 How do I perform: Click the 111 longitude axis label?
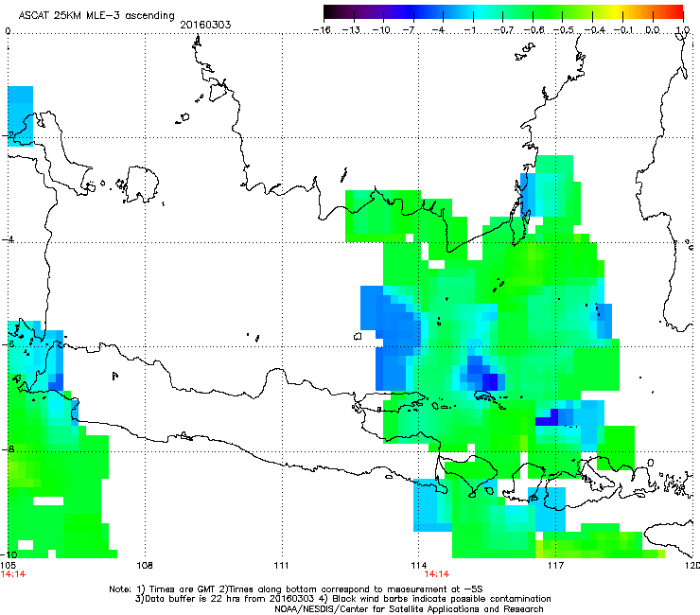coord(282,566)
